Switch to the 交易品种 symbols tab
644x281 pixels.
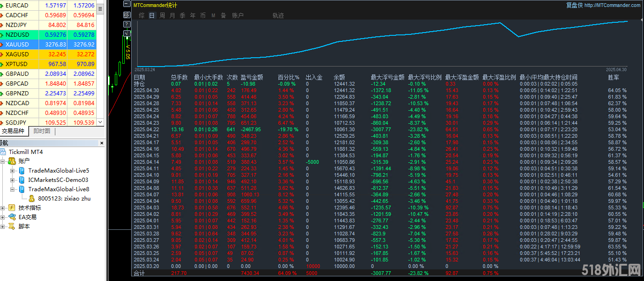tap(13, 131)
